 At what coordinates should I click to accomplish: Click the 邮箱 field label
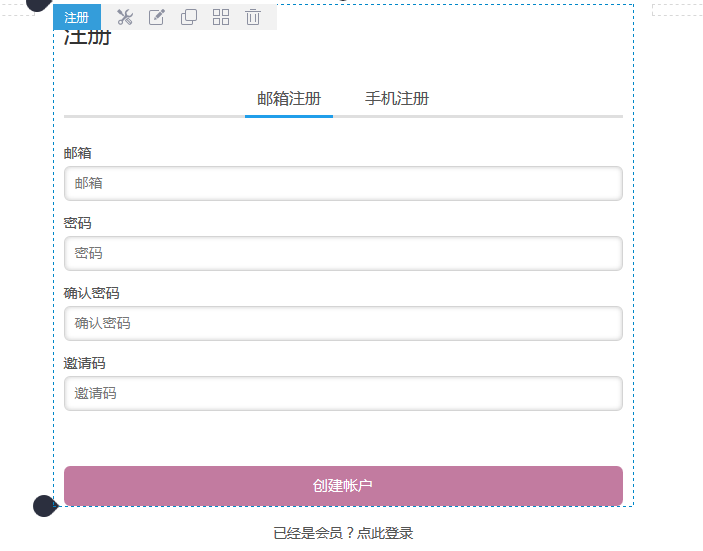[x=78, y=153]
